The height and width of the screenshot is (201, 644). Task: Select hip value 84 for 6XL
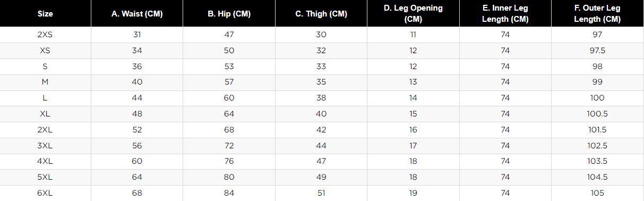tap(229, 193)
